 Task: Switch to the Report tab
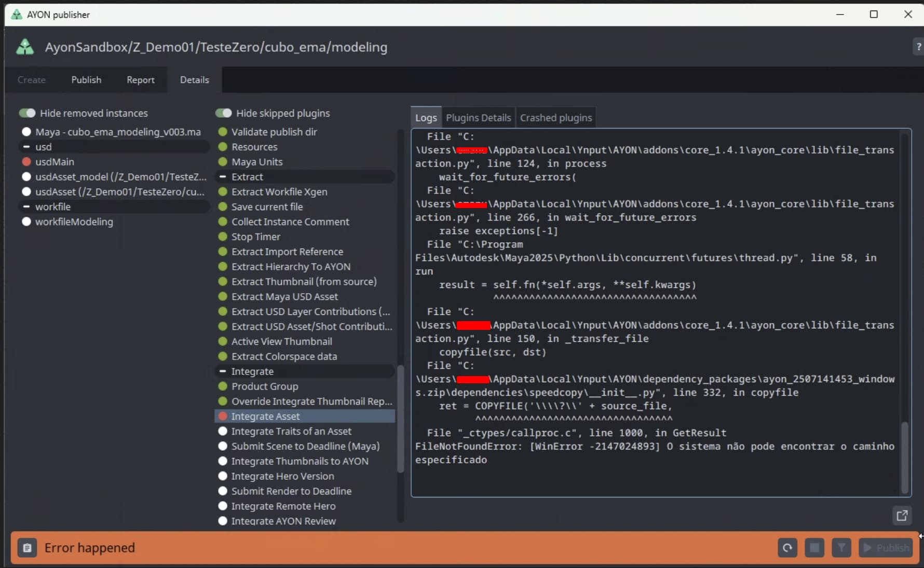[140, 80]
